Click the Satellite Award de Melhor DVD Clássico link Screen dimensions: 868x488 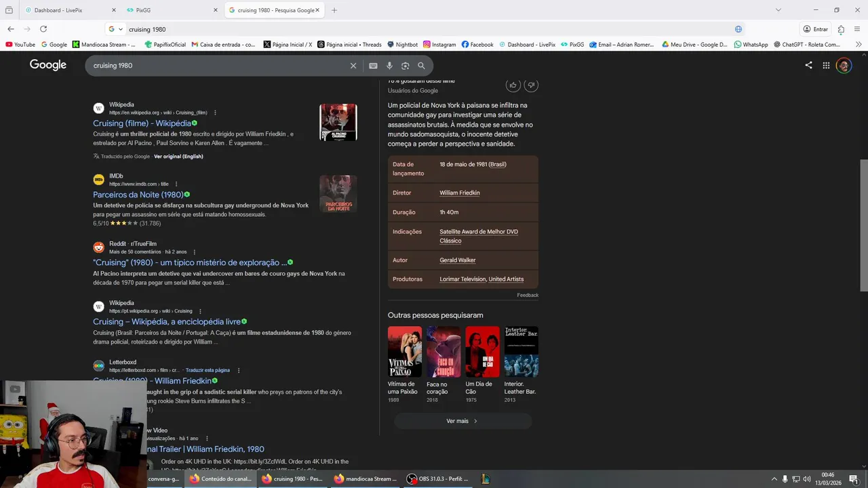[x=479, y=236]
